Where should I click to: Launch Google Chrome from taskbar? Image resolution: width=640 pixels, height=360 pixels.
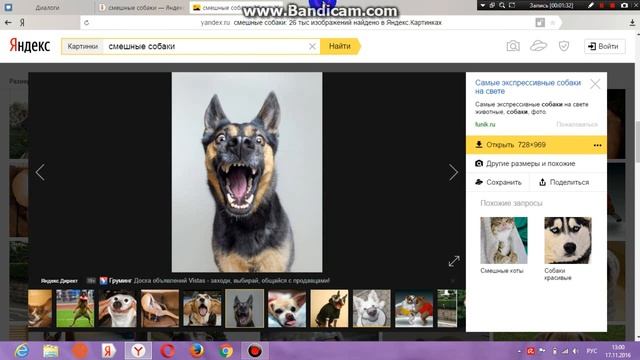point(226,351)
